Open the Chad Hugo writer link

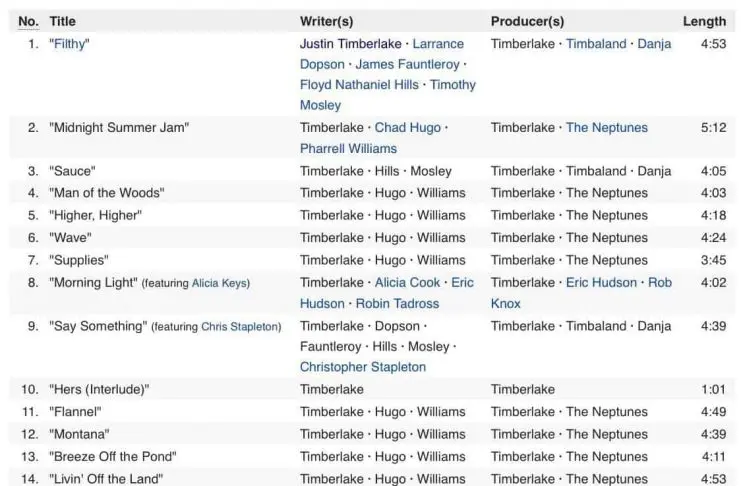coord(405,128)
